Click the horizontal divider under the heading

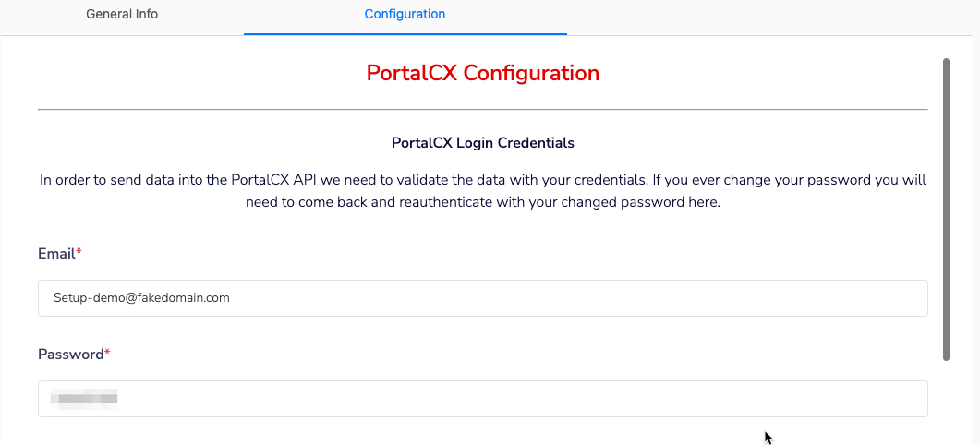[482, 109]
